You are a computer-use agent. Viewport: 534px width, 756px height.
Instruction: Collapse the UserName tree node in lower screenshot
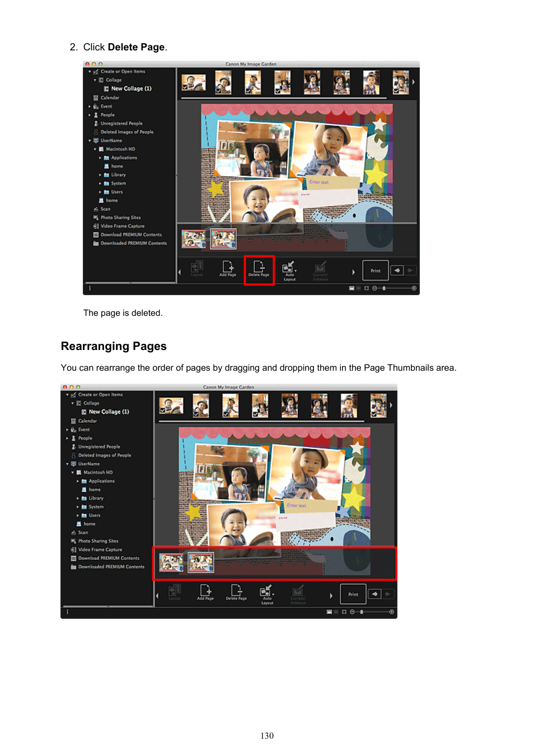click(x=67, y=464)
